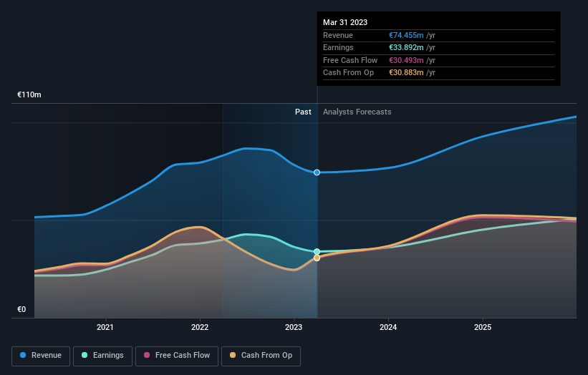Click the Earnings row label in tooltip
Viewport: 588px width, 375px height.
pyautogui.click(x=338, y=47)
